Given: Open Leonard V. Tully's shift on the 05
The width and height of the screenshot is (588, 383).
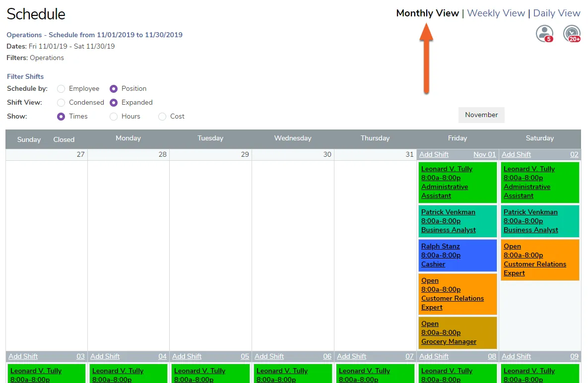Looking at the screenshot, I should point(210,374).
